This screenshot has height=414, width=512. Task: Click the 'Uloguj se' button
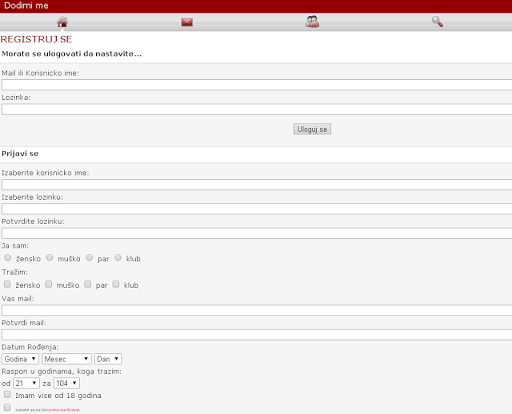click(x=312, y=129)
